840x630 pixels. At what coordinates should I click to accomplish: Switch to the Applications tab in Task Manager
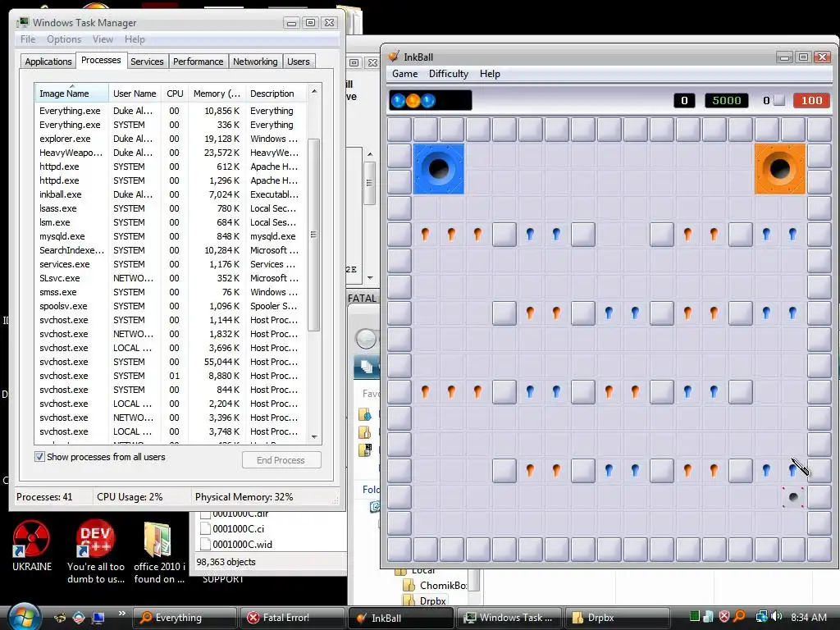(x=48, y=62)
